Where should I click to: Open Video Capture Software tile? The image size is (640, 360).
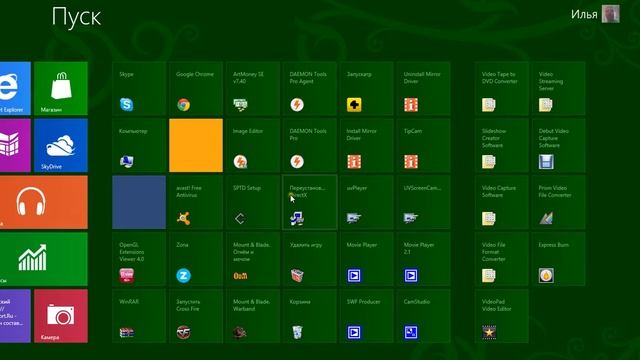tap(502, 202)
